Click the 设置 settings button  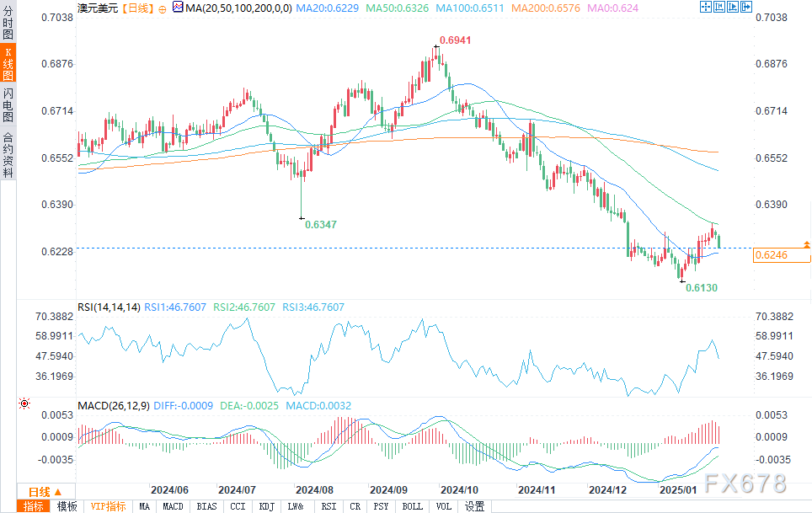point(474,506)
